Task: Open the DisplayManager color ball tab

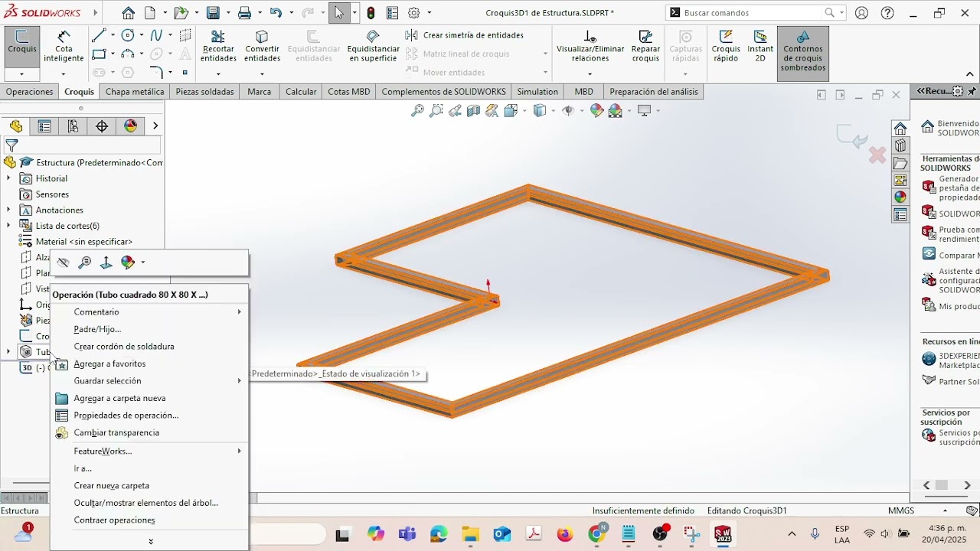Action: (x=131, y=126)
